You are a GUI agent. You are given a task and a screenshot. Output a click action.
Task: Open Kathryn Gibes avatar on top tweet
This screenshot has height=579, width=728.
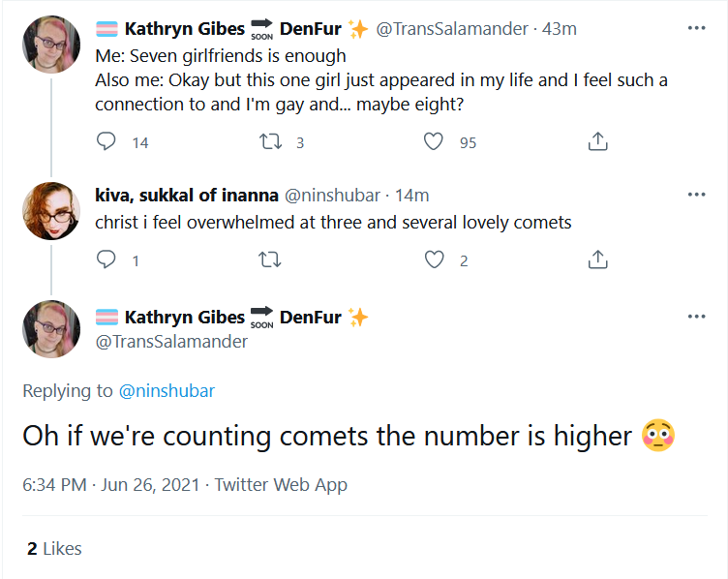point(51,45)
